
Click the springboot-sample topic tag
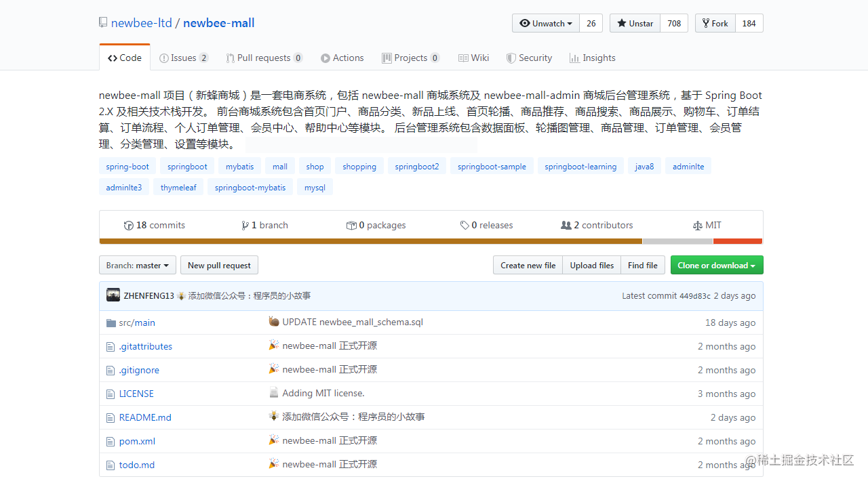492,166
